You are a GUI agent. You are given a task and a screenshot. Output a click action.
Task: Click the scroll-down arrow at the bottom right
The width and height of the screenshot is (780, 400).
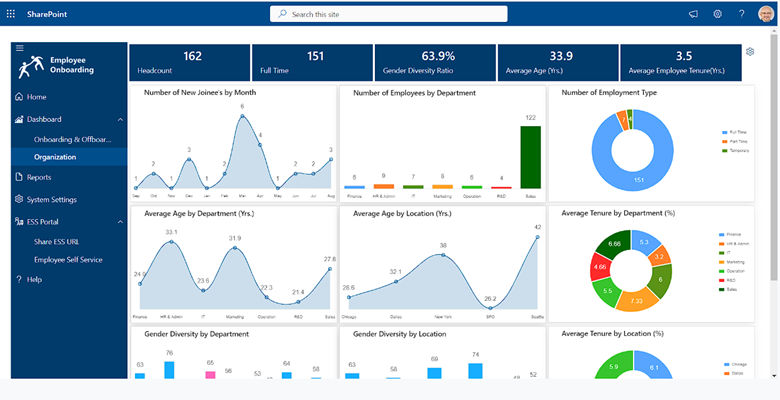tap(774, 375)
